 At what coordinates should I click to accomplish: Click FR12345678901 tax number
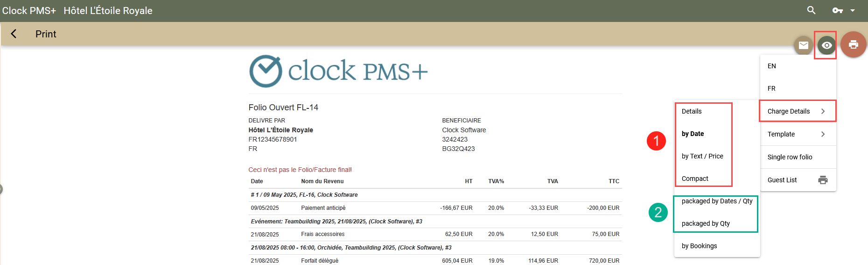click(273, 139)
